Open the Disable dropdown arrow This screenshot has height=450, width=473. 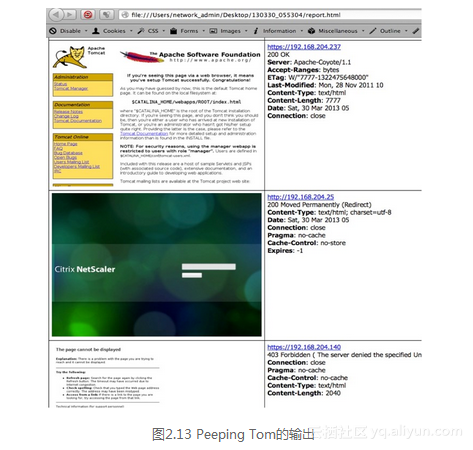(x=86, y=31)
